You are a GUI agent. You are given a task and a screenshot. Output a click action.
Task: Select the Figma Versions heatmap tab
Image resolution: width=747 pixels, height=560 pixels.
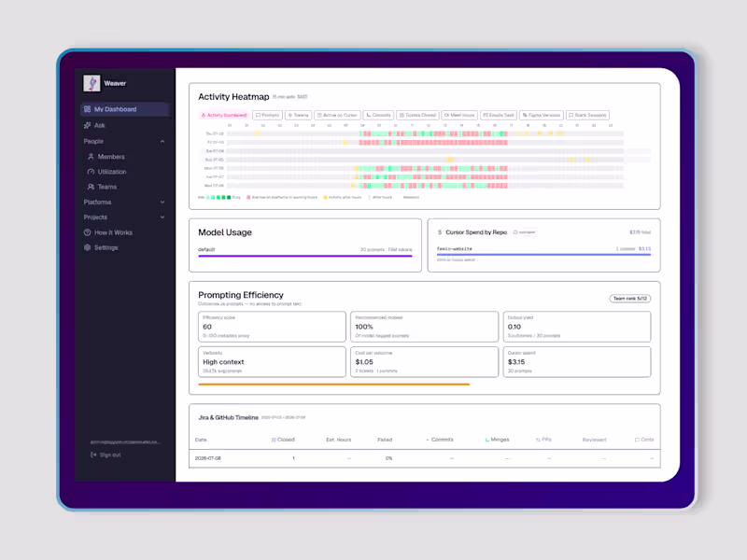tap(542, 115)
